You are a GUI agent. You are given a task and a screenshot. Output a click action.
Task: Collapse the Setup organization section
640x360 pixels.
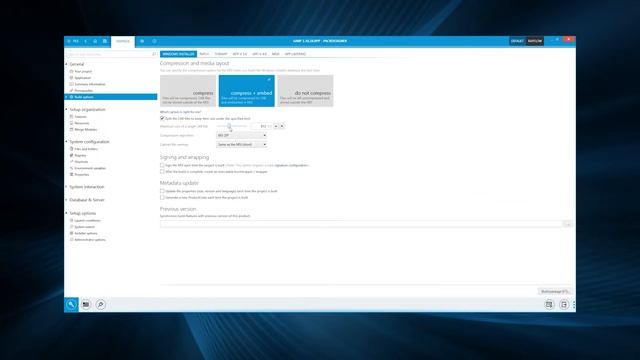67,109
